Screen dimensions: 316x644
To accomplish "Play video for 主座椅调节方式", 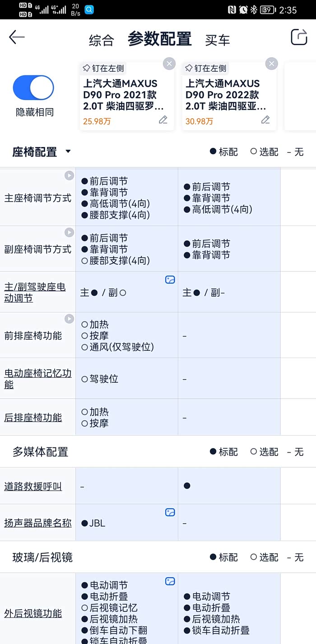I will click(x=69, y=175).
